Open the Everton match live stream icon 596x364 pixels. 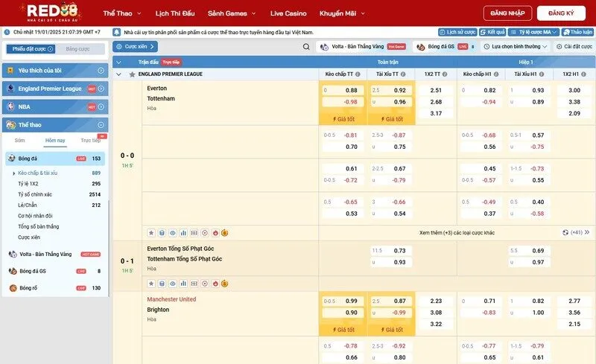(205, 233)
